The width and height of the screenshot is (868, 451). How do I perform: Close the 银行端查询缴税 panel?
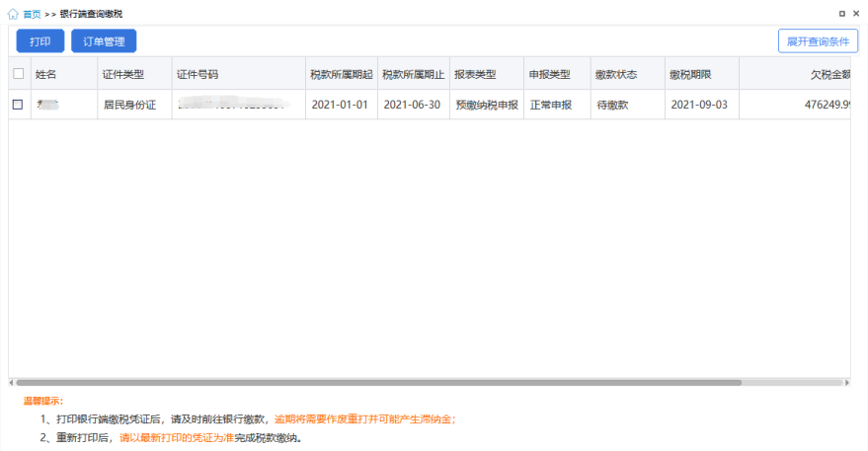point(856,14)
